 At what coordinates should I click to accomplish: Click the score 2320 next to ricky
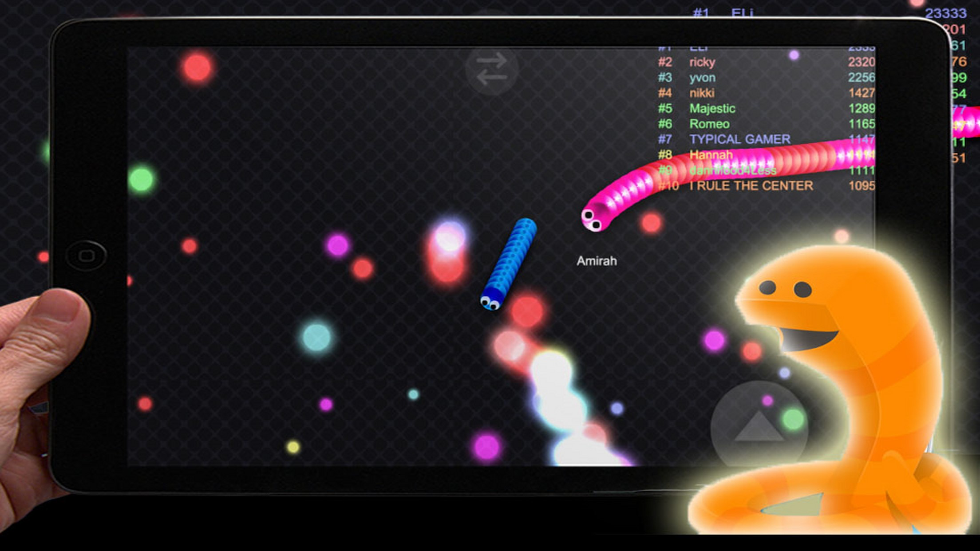861,62
